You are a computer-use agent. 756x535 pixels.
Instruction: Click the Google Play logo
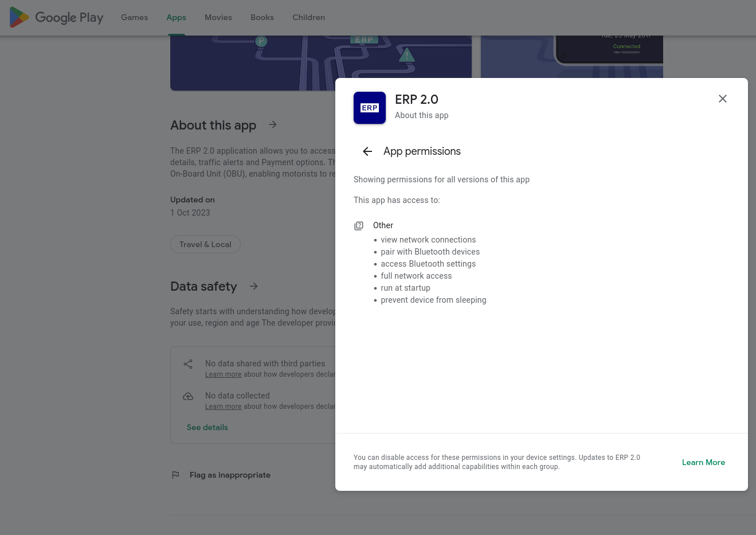tap(56, 17)
